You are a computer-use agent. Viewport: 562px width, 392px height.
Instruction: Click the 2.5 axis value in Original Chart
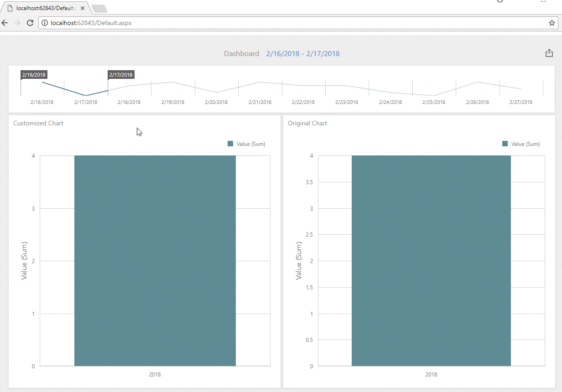(x=309, y=235)
